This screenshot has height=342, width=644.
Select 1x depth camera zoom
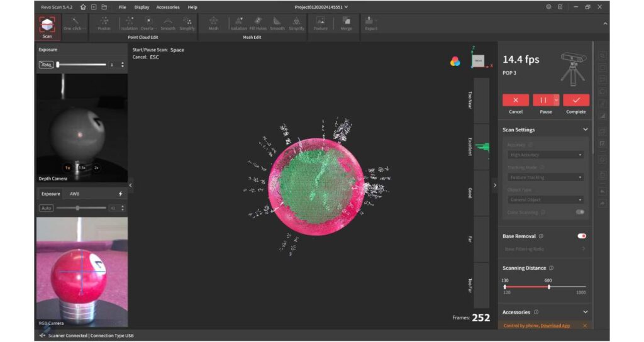click(x=68, y=167)
